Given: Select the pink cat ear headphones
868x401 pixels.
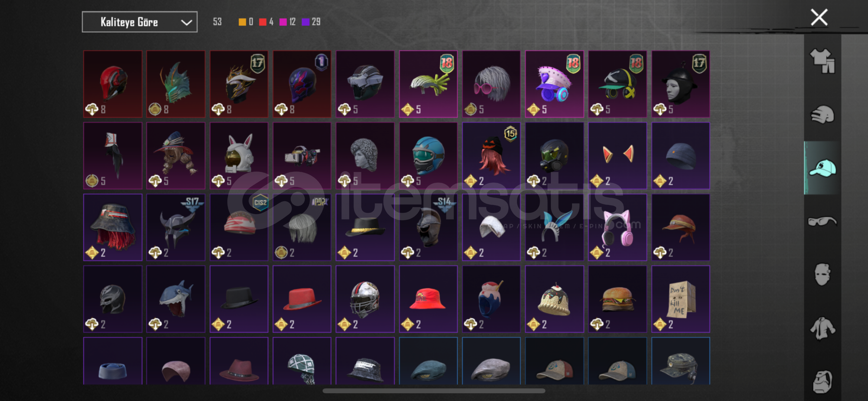Looking at the screenshot, I should coord(617,227).
